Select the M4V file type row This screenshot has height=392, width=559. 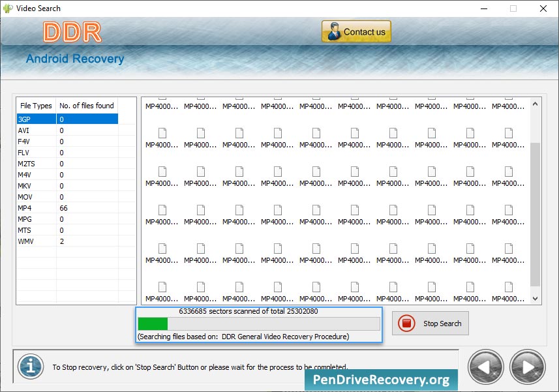[67, 175]
